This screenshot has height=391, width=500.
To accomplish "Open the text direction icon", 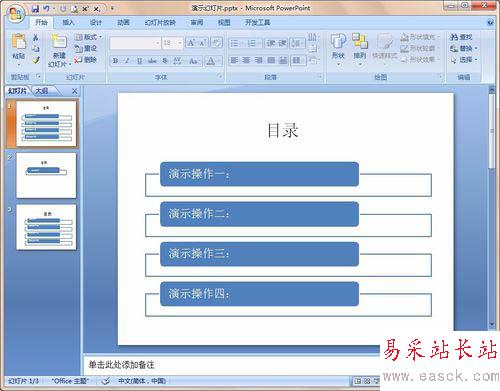I will (x=313, y=37).
